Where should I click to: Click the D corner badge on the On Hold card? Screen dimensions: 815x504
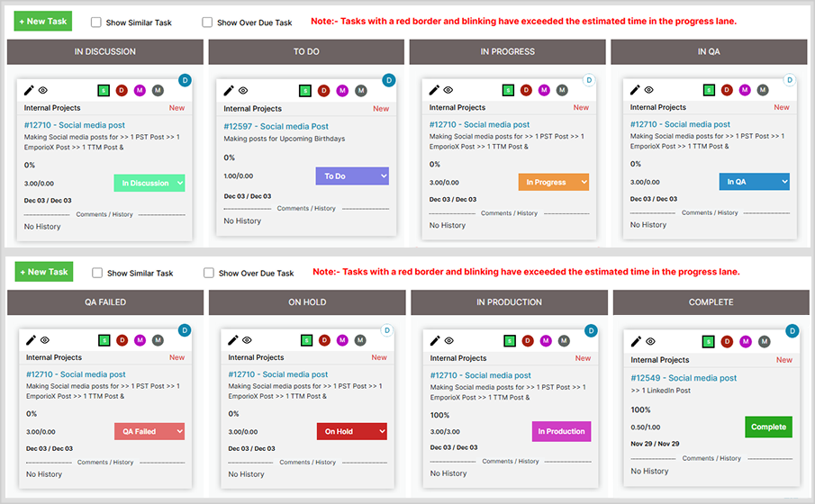386,330
